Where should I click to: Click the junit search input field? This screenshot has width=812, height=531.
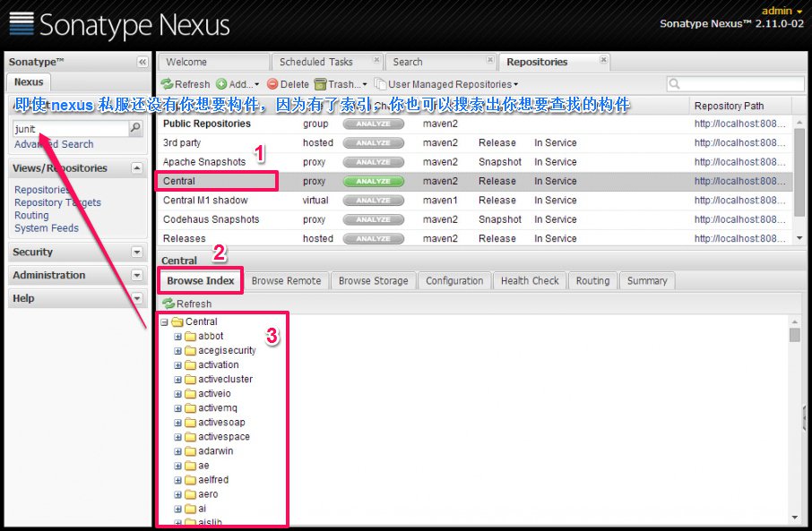[x=71, y=128]
